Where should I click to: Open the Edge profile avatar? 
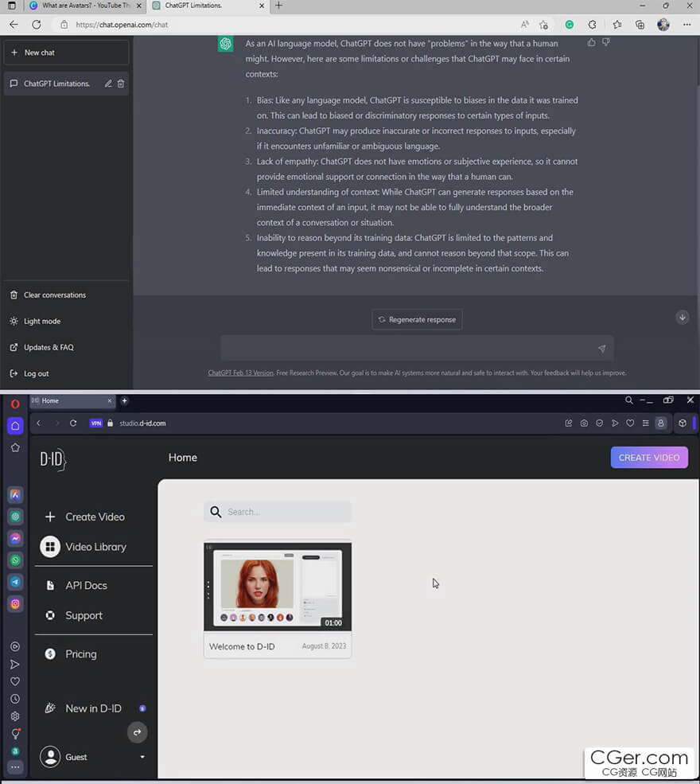coord(663,25)
